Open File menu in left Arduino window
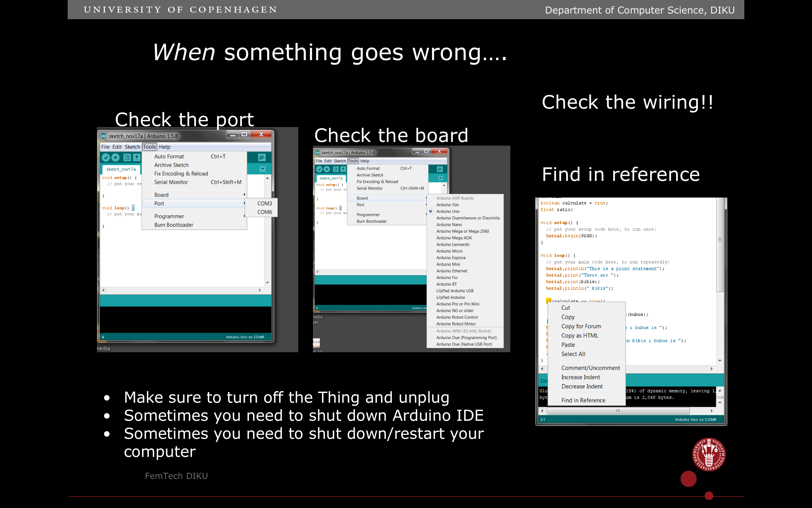The height and width of the screenshot is (508, 812). pos(105,147)
